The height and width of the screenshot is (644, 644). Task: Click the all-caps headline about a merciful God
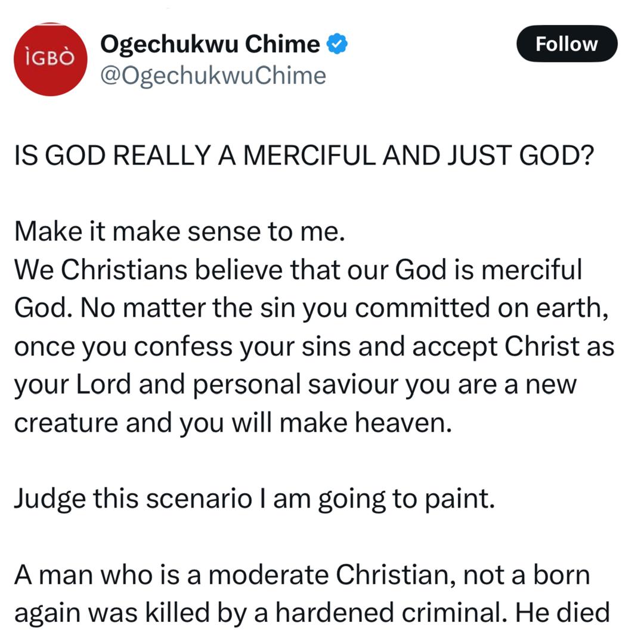[304, 155]
